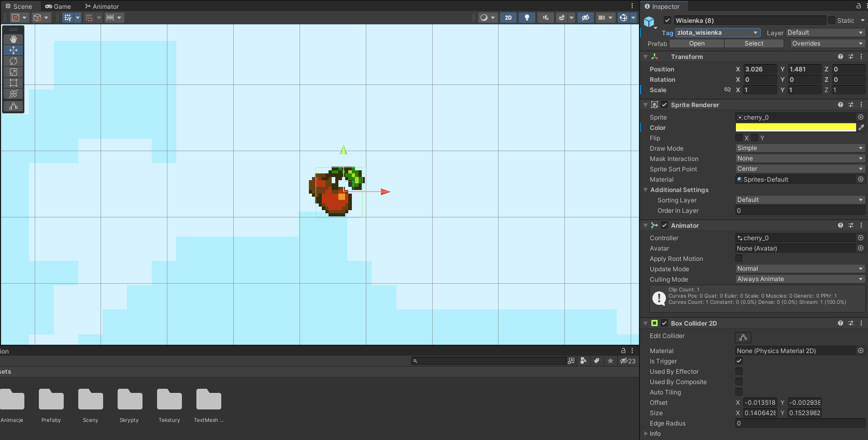Toggle scene lighting with the lightbulb icon
The image size is (868, 440).
click(527, 18)
